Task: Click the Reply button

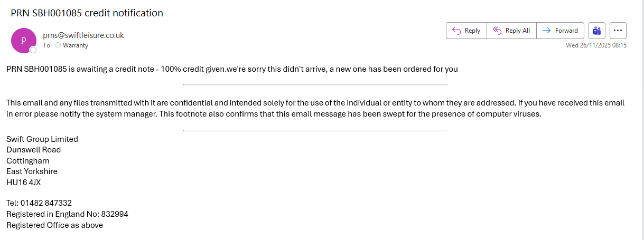Action: 466,31
